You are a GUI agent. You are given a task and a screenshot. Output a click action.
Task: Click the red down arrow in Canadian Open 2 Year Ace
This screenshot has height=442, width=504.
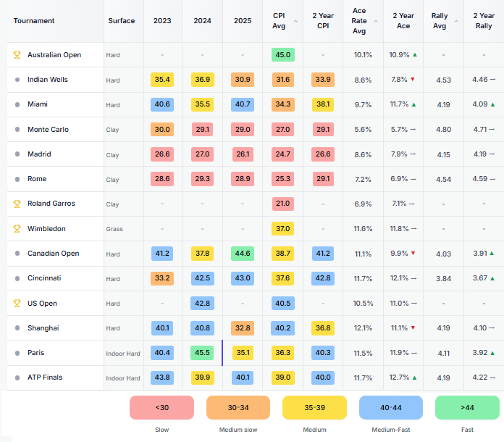pyautogui.click(x=413, y=253)
